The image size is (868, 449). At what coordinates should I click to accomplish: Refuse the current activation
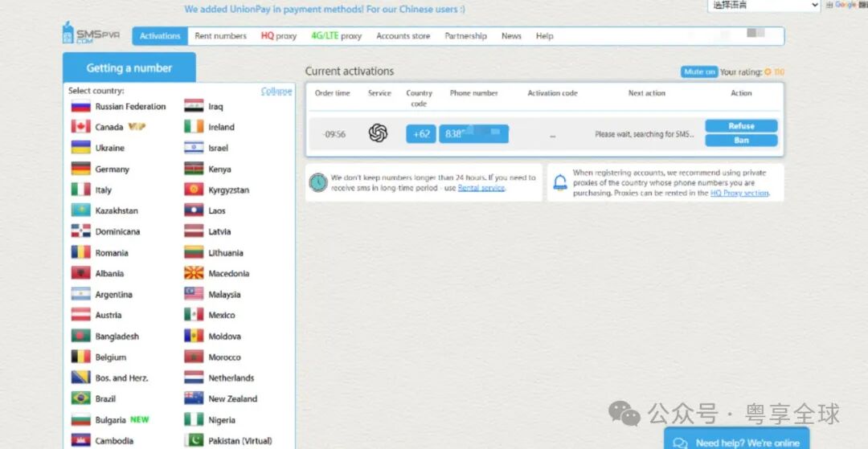741,126
